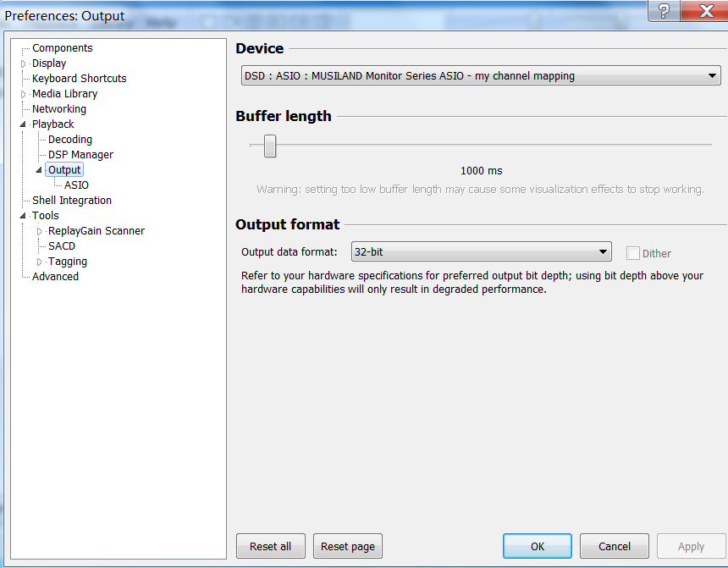Expand the Display tree node
Viewport: 728px width, 568px height.
point(24,63)
